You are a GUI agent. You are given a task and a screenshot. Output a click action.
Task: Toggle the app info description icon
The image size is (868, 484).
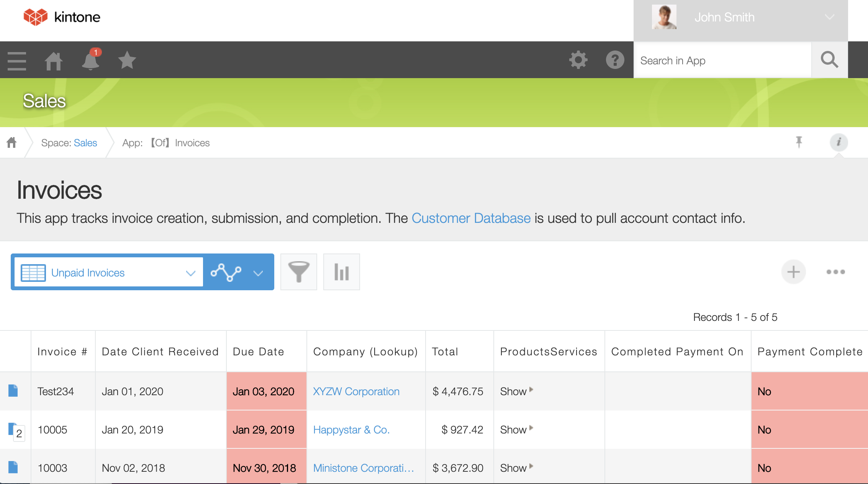coord(839,142)
